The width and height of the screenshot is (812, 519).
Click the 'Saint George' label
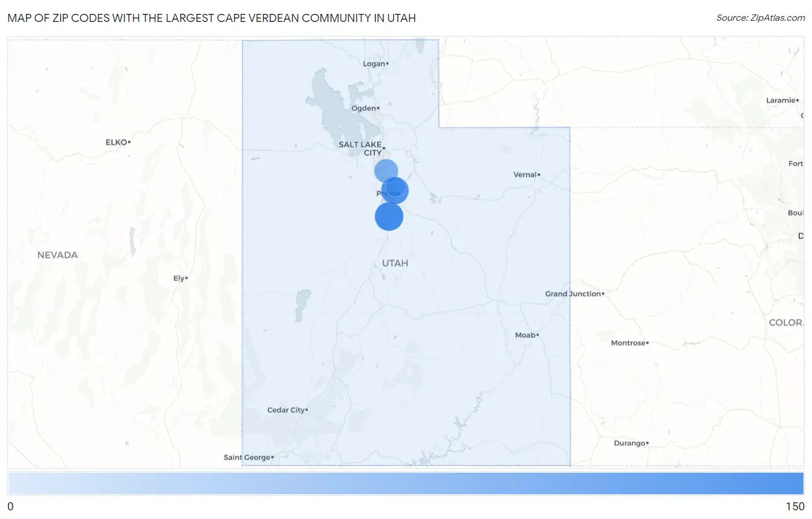point(248,457)
